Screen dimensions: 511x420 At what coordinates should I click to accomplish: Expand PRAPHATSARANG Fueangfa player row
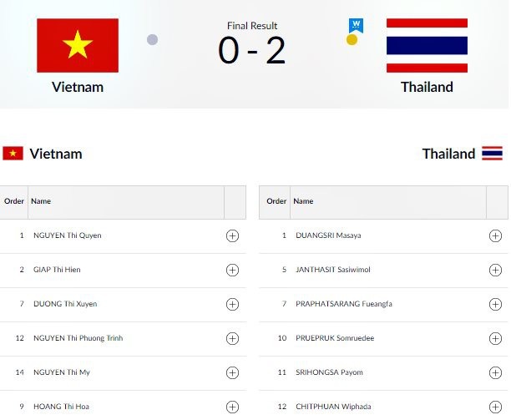coord(495,304)
